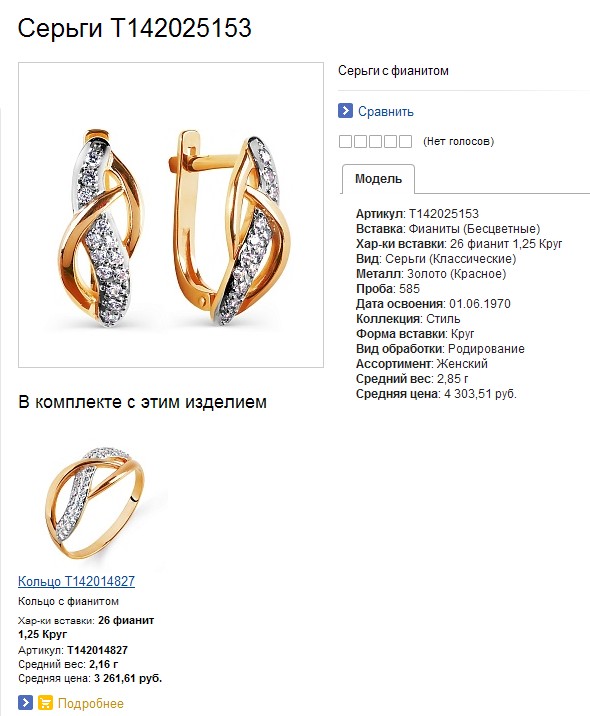Click the Средняя цена 4 303,51 руб. line
The image size is (590, 716).
coord(436,394)
